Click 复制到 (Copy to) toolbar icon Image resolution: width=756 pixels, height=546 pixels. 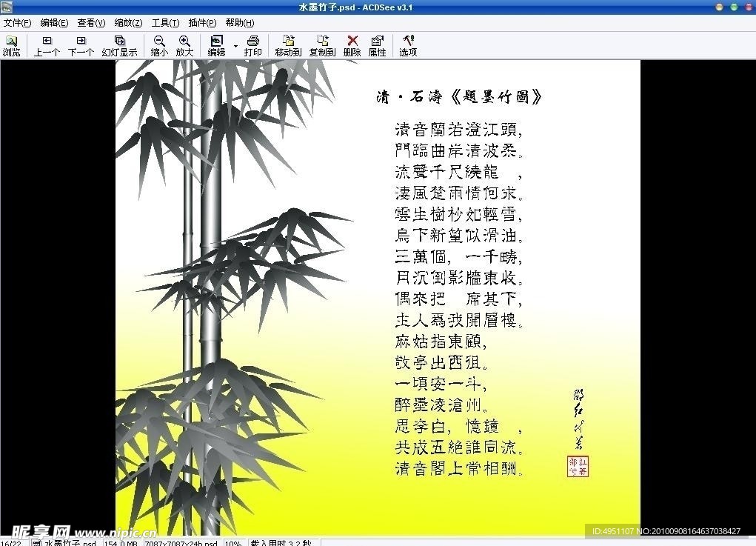coord(322,46)
